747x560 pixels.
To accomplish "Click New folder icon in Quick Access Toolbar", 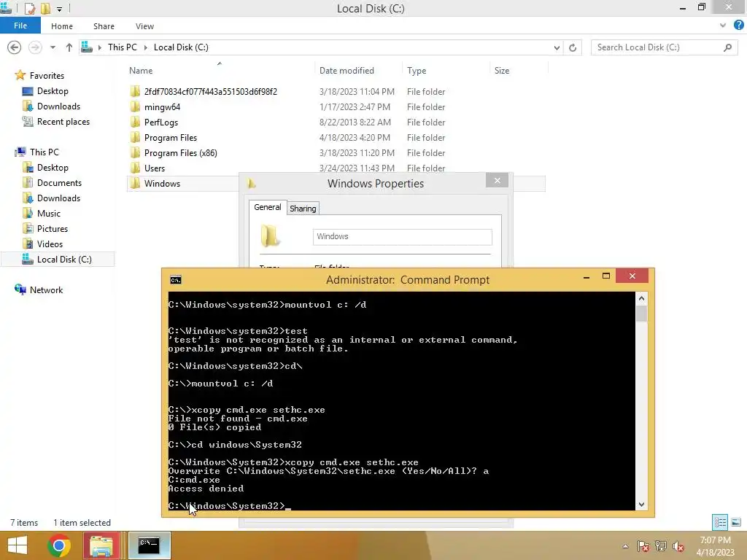I will (x=46, y=8).
